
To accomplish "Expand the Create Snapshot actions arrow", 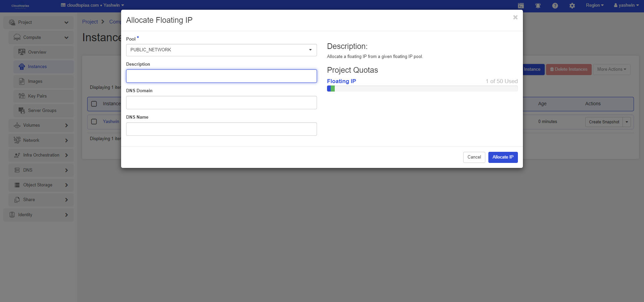I will [x=627, y=122].
